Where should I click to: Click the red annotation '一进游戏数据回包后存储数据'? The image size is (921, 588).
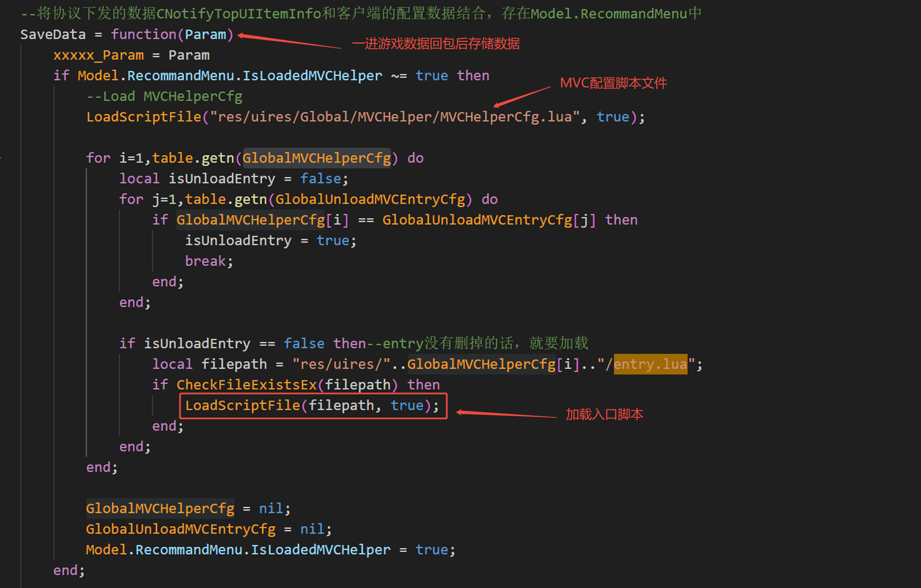pos(436,44)
